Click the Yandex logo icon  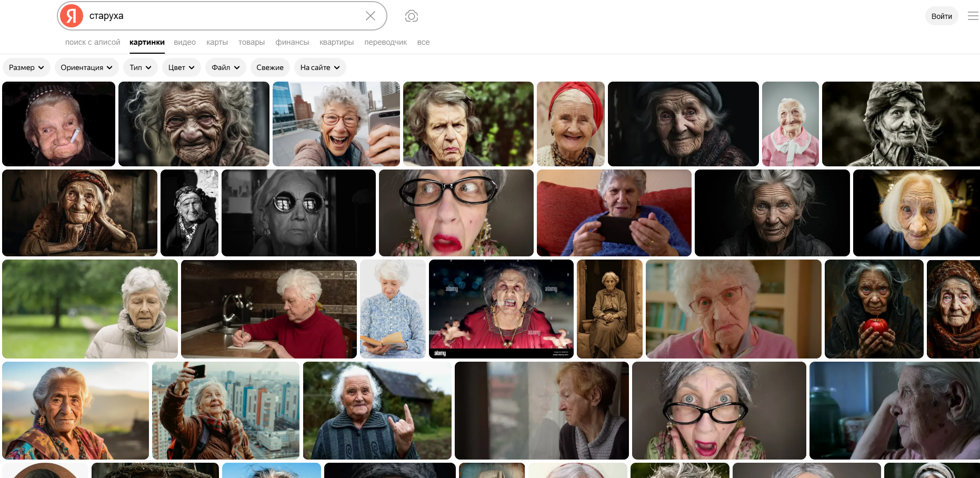tap(72, 16)
